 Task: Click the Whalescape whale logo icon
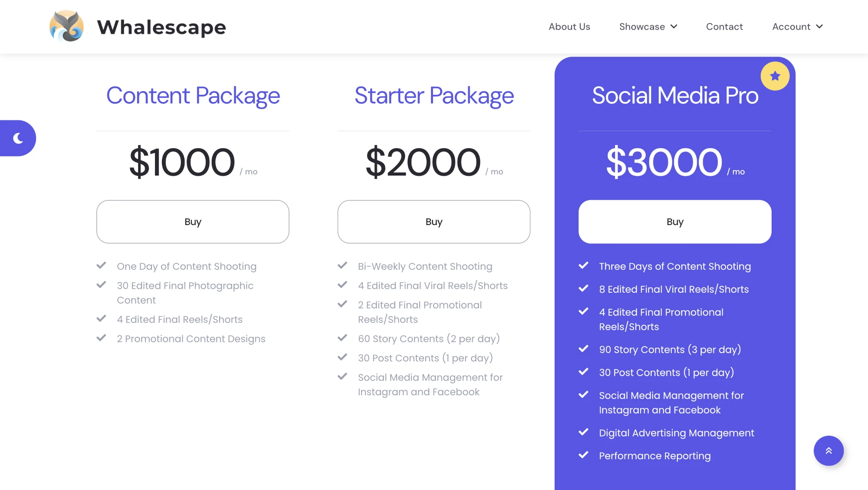[x=66, y=26]
